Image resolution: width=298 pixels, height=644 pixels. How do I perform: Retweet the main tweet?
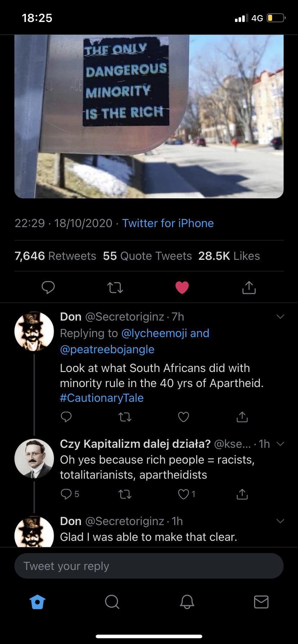click(115, 287)
